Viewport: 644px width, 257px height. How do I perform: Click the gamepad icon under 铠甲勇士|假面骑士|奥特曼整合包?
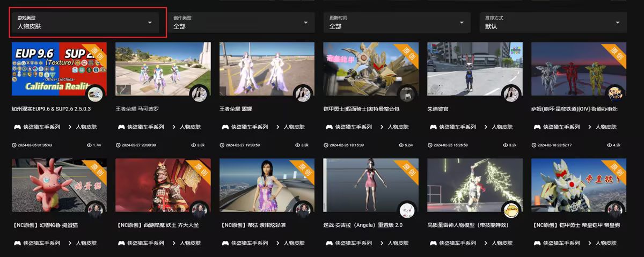[x=329, y=127]
